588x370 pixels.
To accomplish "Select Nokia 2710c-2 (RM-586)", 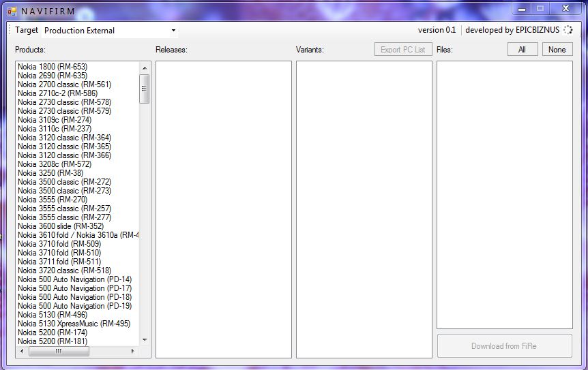I will (x=58, y=93).
